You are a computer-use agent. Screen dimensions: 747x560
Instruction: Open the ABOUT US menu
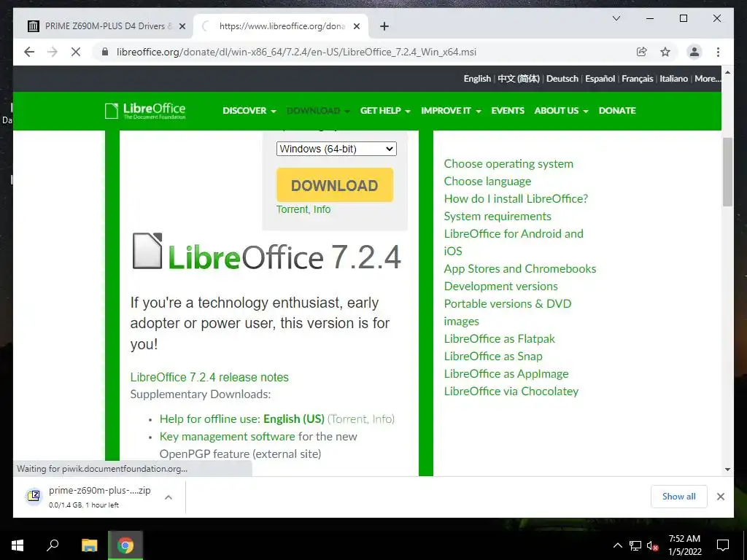pyautogui.click(x=561, y=111)
